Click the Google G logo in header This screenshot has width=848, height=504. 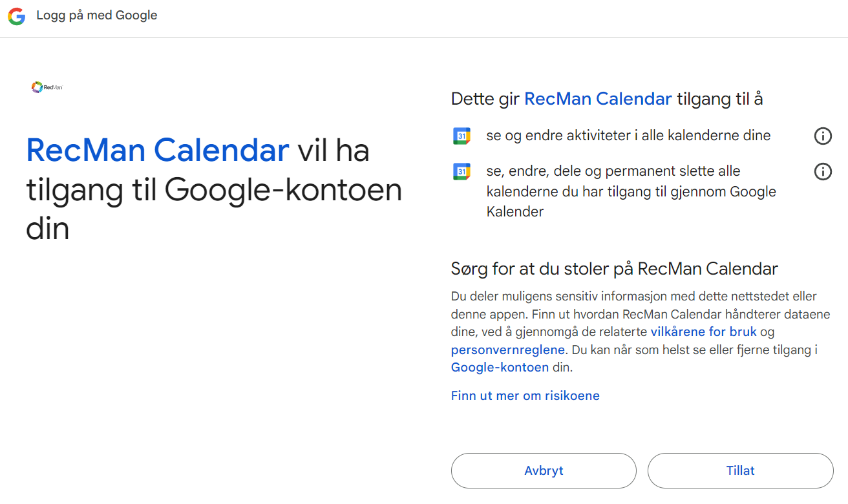[16, 16]
